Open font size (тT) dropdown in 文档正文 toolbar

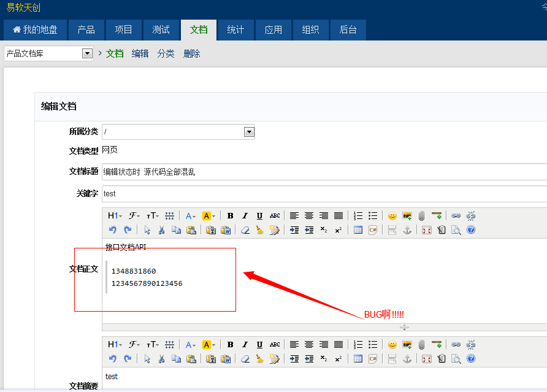tap(153, 216)
